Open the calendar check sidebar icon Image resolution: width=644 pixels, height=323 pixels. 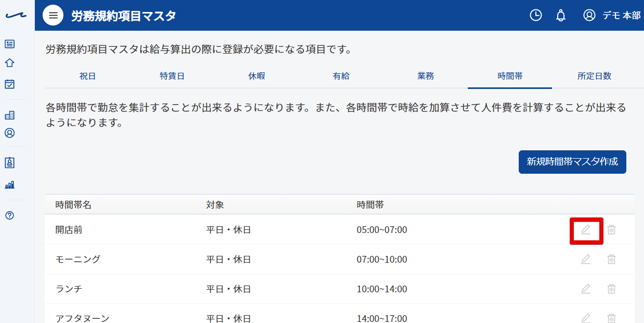[x=9, y=84]
